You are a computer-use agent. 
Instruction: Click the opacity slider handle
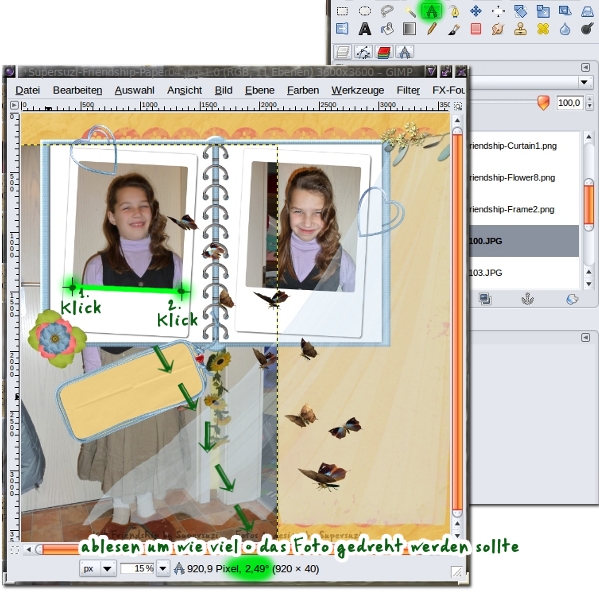pos(543,103)
